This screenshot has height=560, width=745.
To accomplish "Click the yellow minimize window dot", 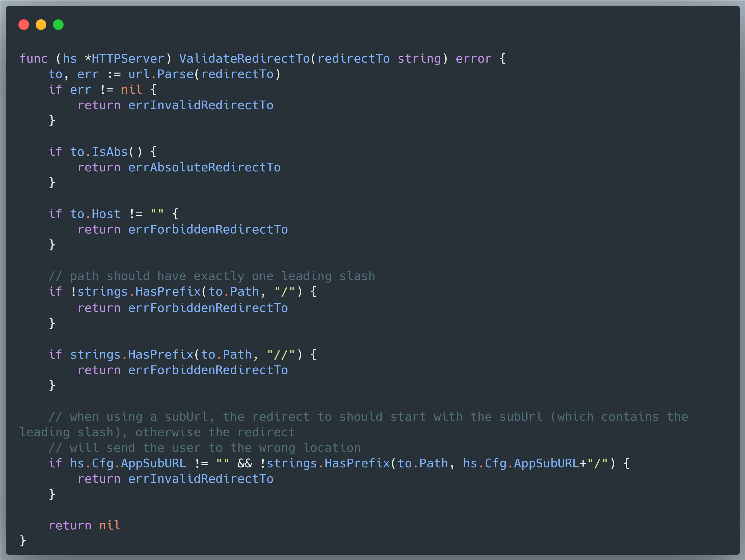I will coord(41,25).
